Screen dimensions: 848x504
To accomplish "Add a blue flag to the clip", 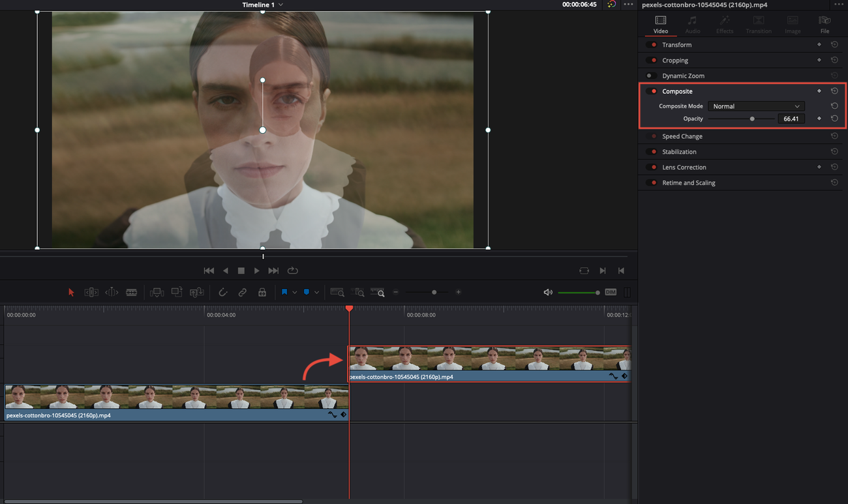I will [285, 292].
